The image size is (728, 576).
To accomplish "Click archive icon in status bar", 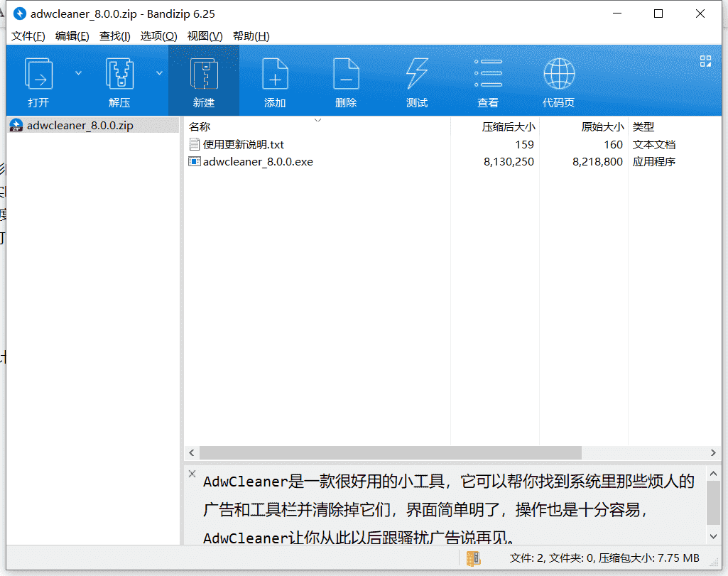I will coord(473,558).
